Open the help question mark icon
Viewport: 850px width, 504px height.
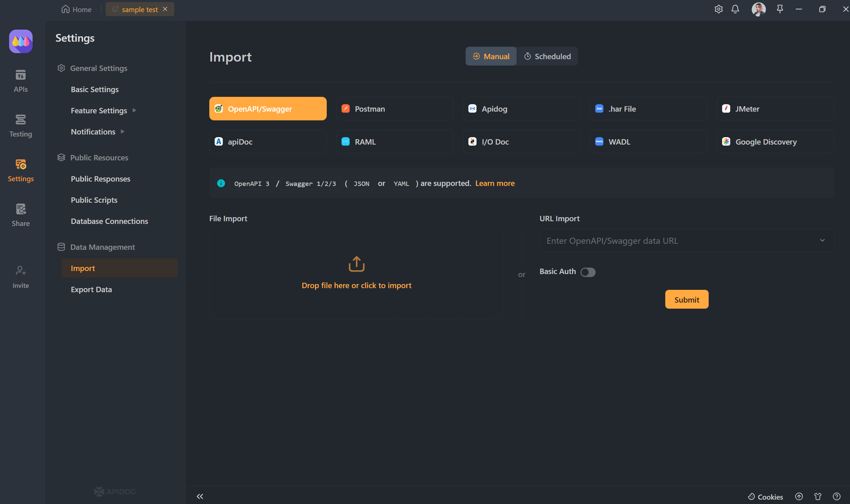click(837, 497)
